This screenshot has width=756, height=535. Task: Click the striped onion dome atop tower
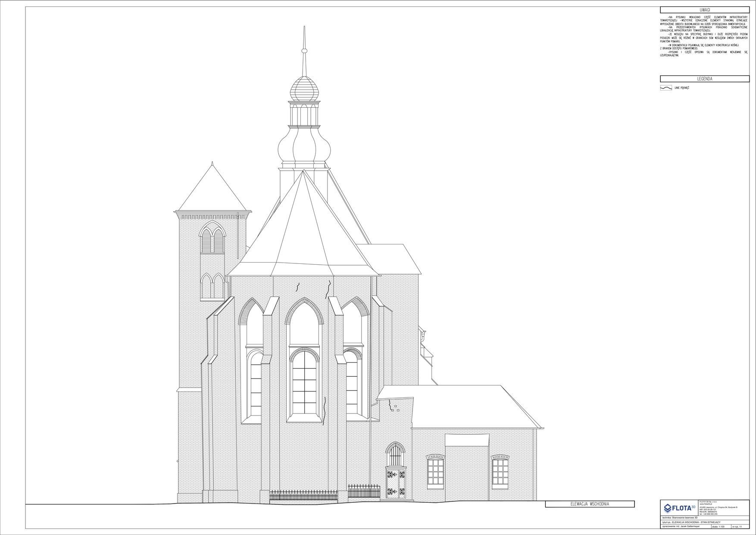click(304, 89)
